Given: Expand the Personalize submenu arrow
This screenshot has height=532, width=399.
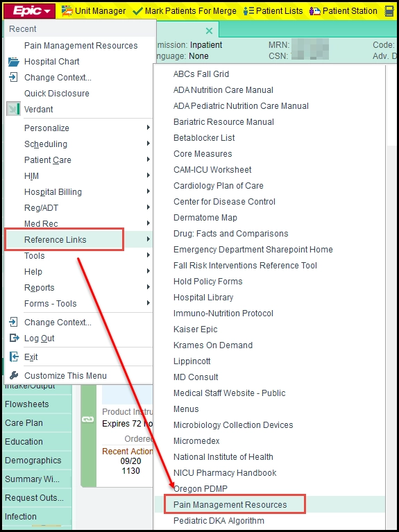Looking at the screenshot, I should coord(148,128).
